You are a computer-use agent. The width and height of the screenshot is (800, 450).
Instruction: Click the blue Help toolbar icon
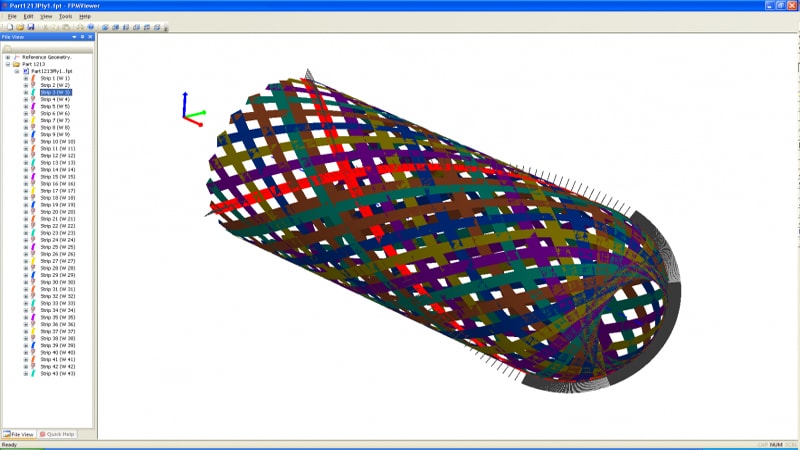coord(91,27)
